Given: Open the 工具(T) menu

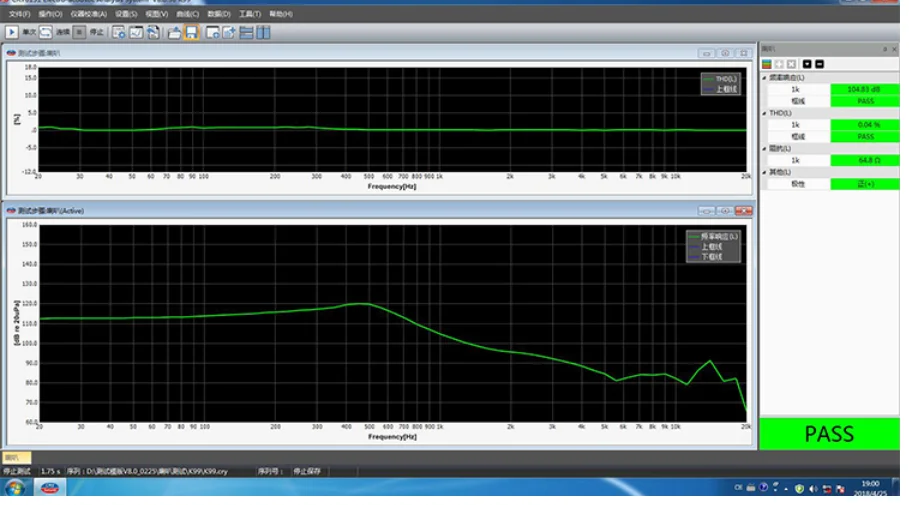Looking at the screenshot, I should (x=250, y=14).
